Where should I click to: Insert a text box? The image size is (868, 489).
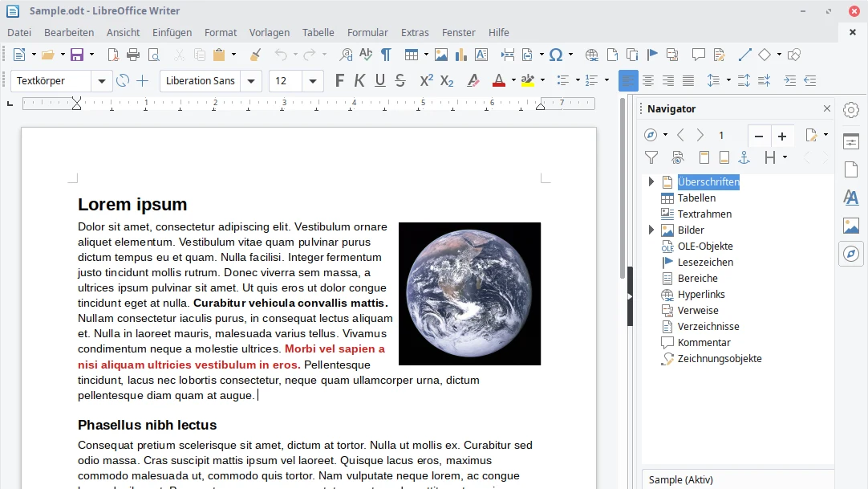pos(481,55)
